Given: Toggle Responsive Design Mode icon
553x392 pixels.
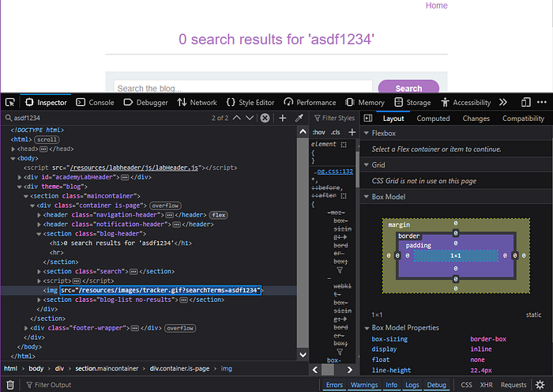Looking at the screenshot, I should (x=525, y=102).
